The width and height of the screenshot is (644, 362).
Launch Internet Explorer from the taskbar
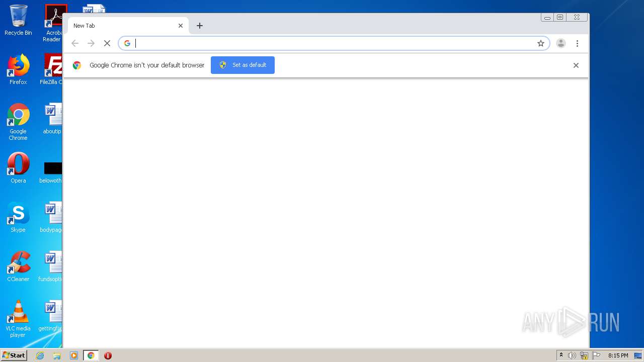coord(40,355)
